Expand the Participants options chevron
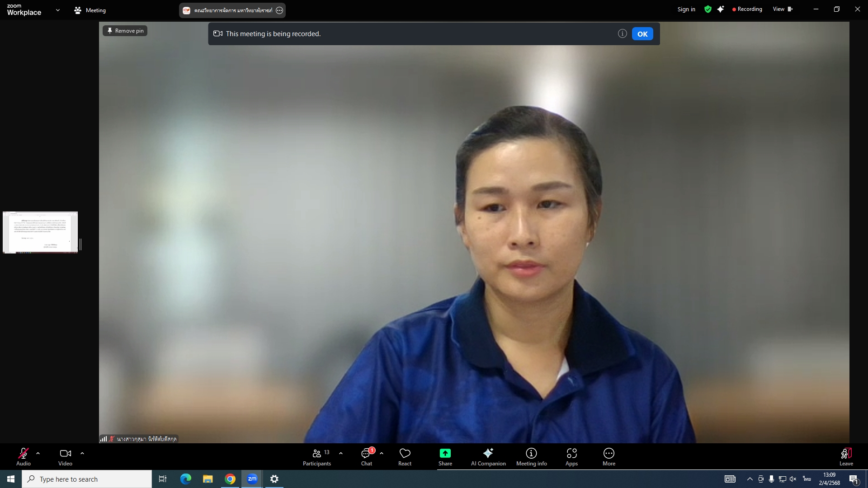 click(x=341, y=453)
